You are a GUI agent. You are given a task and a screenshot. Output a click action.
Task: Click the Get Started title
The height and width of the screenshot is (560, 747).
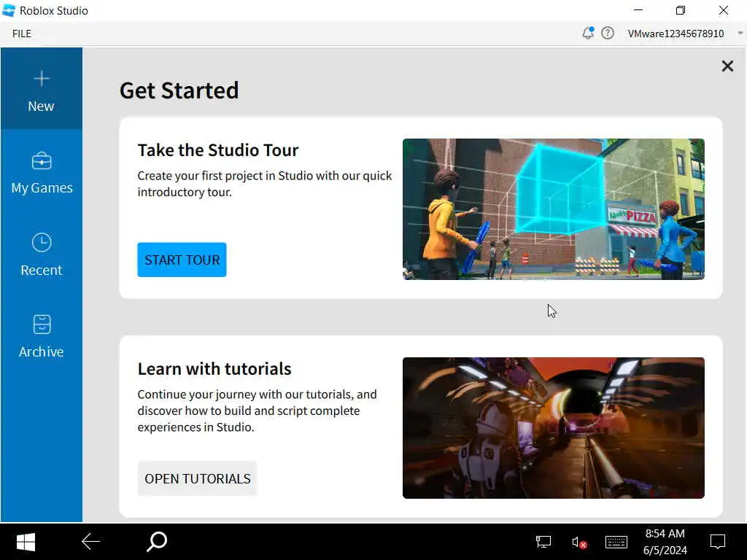click(x=179, y=90)
